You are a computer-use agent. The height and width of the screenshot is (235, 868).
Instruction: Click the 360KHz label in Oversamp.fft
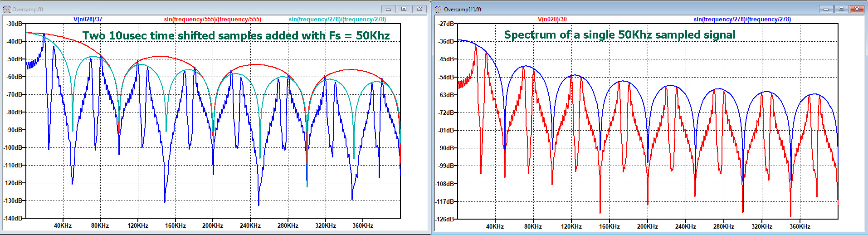coord(362,225)
